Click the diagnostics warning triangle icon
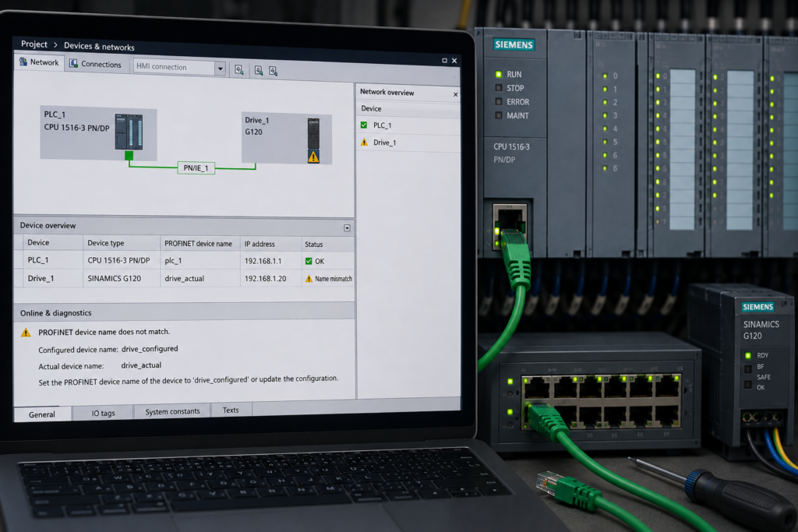798x532 pixels. (26, 333)
